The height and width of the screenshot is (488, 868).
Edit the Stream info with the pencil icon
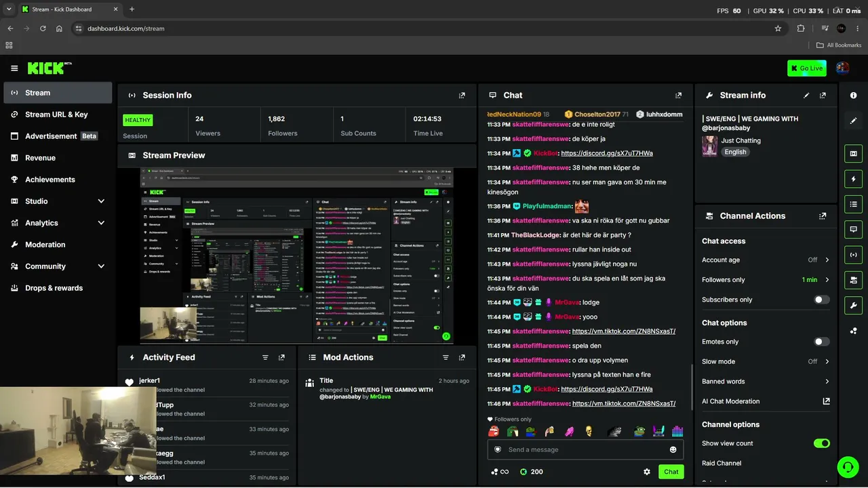point(806,96)
